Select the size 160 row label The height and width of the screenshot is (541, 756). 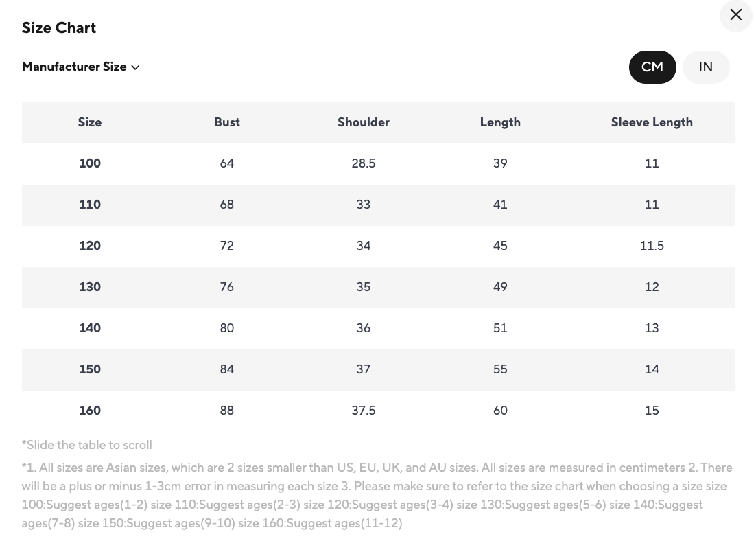pyautogui.click(x=90, y=411)
